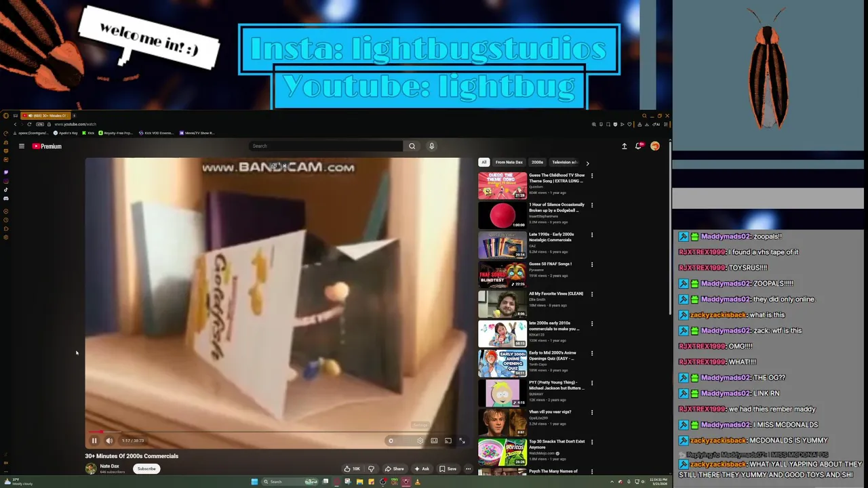Switch to theater mode in player
Viewport: 868px width, 488px height.
click(434, 441)
